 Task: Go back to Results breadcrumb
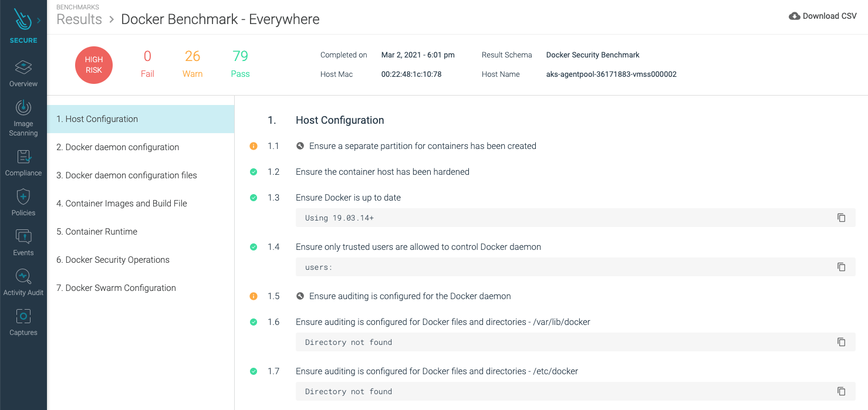(x=79, y=19)
